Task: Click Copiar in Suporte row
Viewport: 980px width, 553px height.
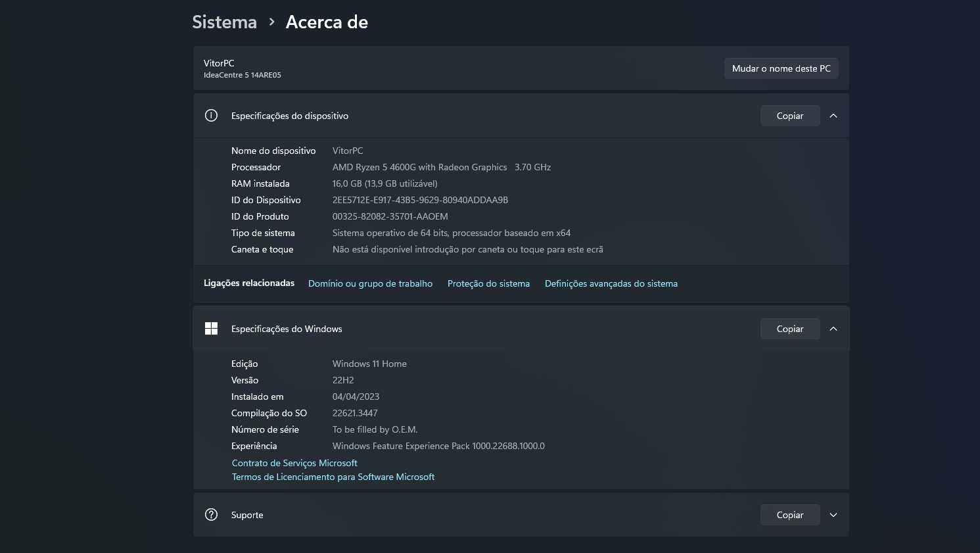Action: [x=790, y=515]
